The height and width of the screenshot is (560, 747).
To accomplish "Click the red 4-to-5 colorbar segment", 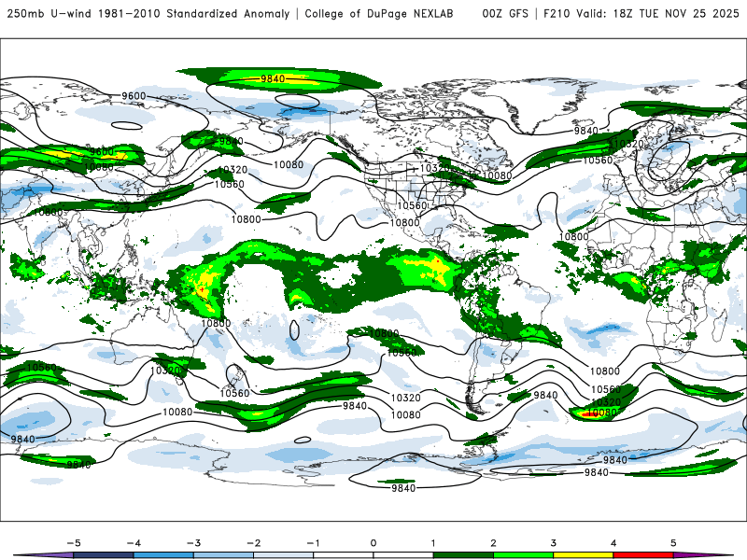I will (643, 555).
